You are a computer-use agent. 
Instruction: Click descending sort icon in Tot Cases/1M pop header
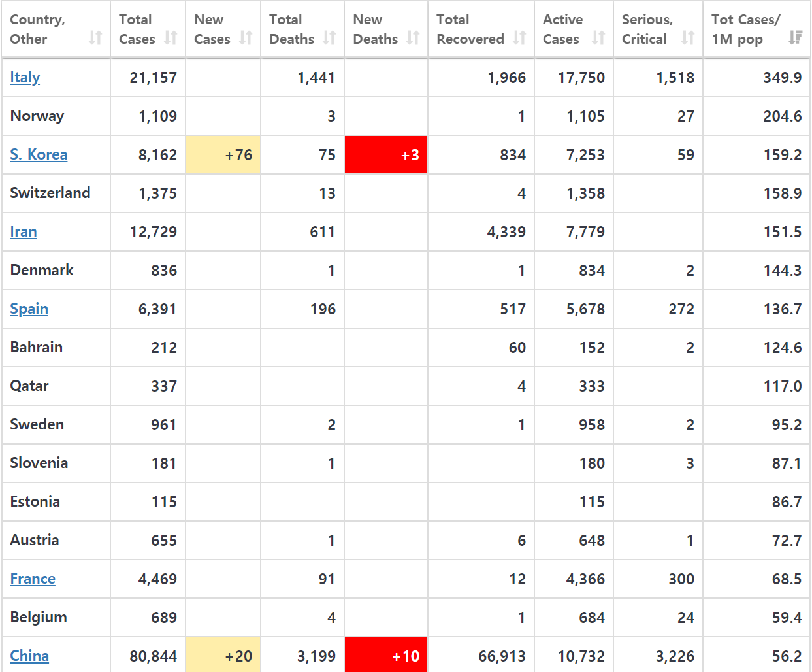tap(795, 38)
